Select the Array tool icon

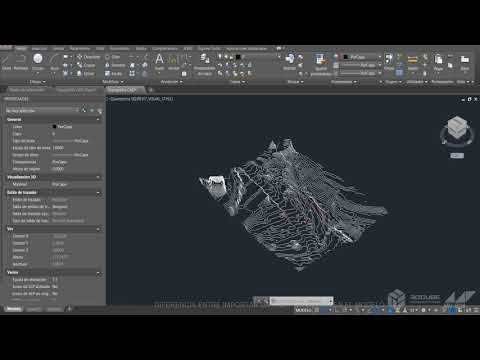[x=132, y=74]
